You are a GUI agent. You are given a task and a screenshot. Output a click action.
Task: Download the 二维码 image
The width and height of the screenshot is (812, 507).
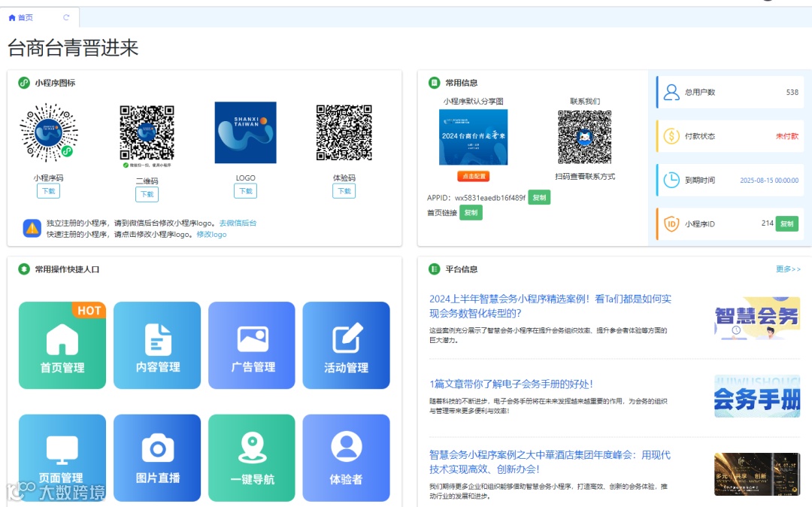(147, 194)
